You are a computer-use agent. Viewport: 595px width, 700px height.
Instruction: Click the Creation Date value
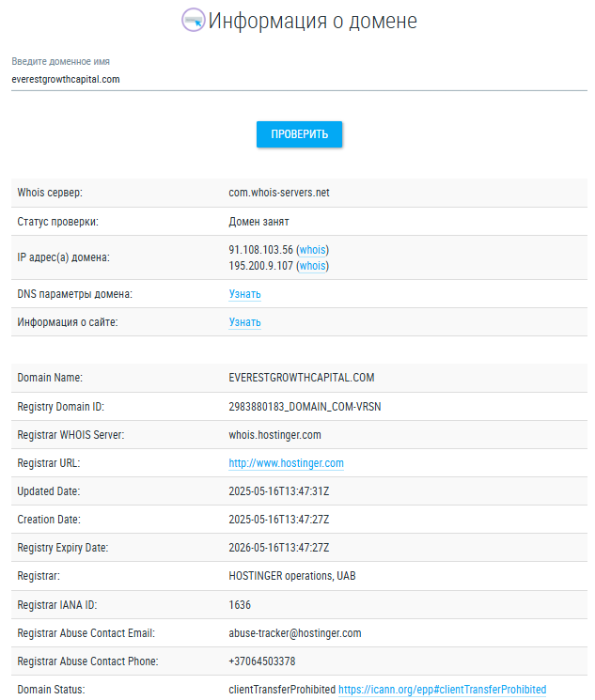coord(279,520)
